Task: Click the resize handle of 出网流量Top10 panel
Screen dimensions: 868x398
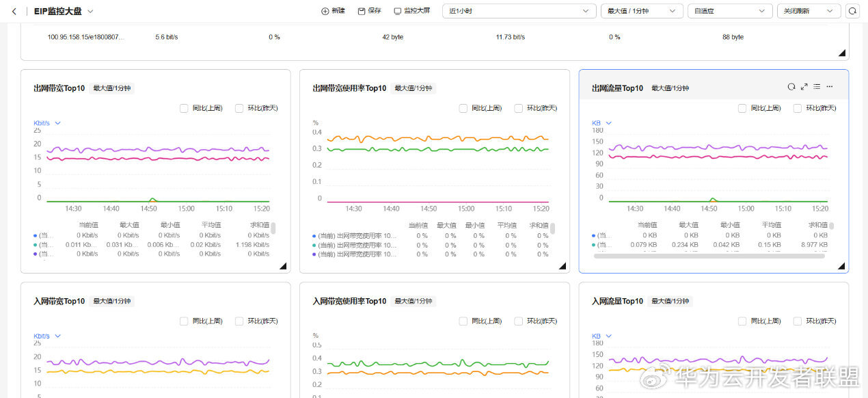Action: [x=841, y=266]
